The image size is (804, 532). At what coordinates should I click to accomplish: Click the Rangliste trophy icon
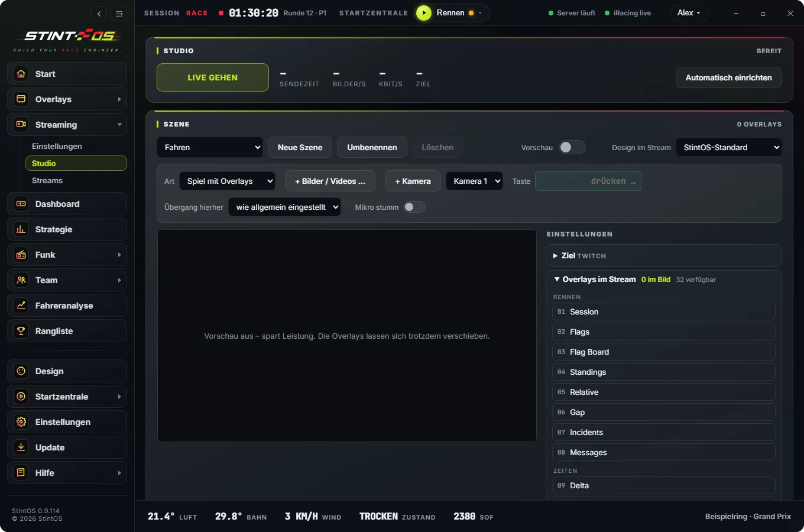[21, 331]
